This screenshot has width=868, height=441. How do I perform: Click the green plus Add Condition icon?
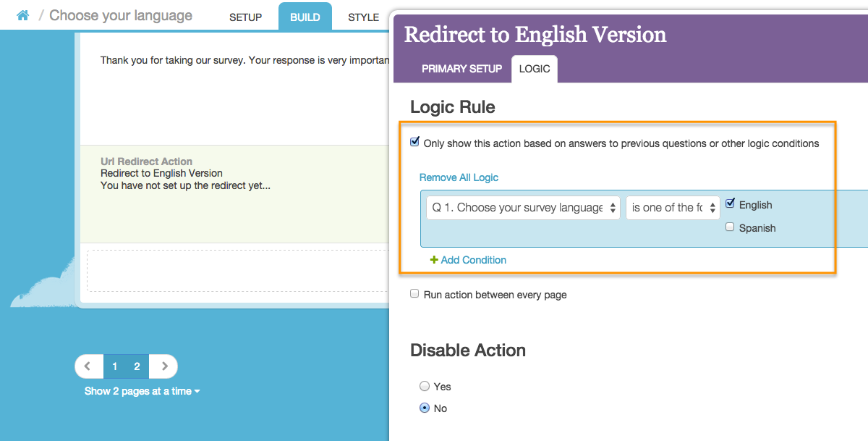click(434, 260)
